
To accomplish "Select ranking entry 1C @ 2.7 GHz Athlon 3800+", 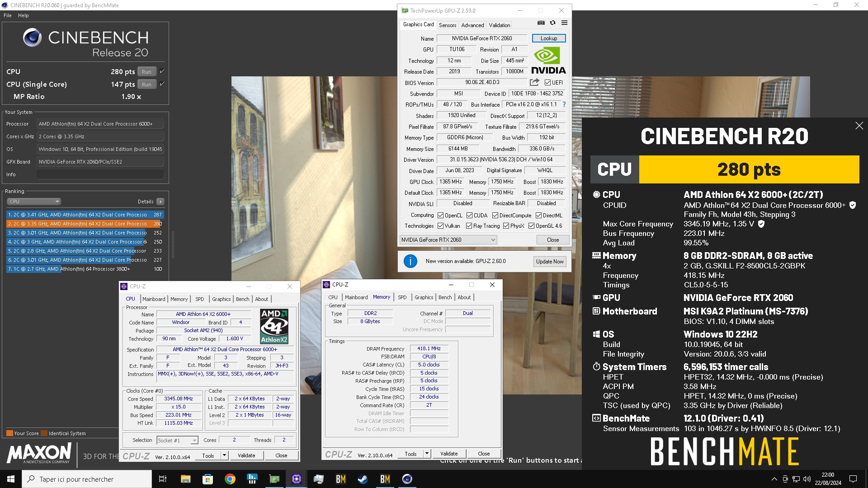I will pyautogui.click(x=85, y=269).
